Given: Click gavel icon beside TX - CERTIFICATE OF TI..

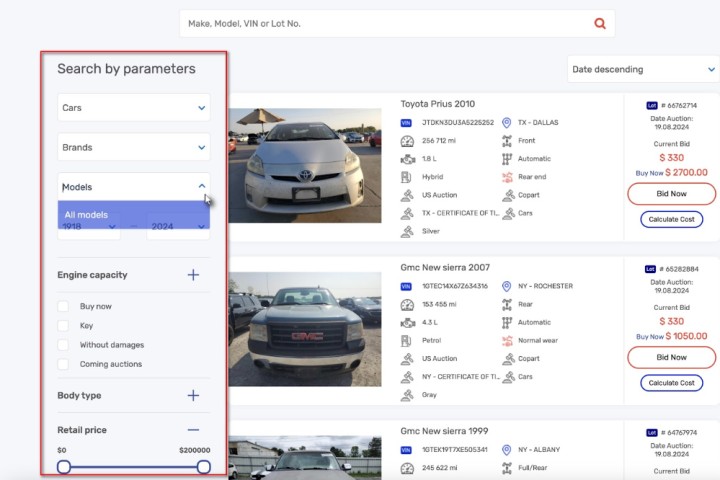Looking at the screenshot, I should (407, 213).
